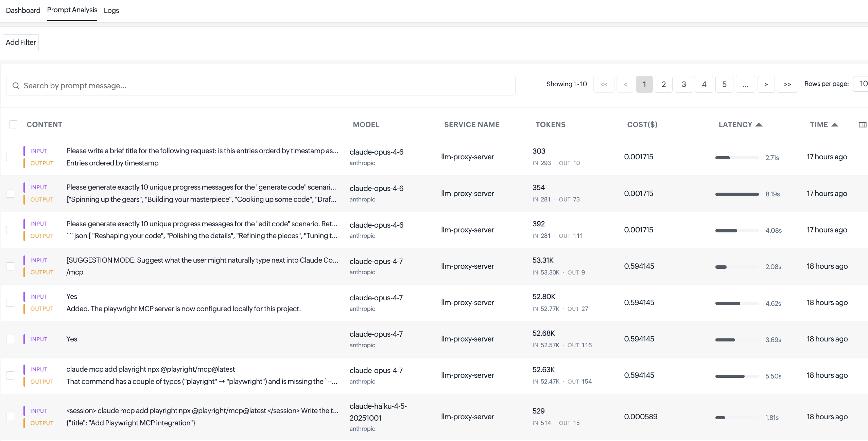Click the 0.000589 cost value
This screenshot has width=868, height=441.
pyautogui.click(x=641, y=417)
